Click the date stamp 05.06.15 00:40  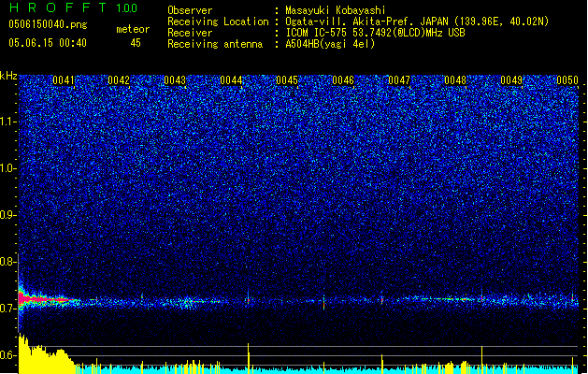click(x=48, y=43)
